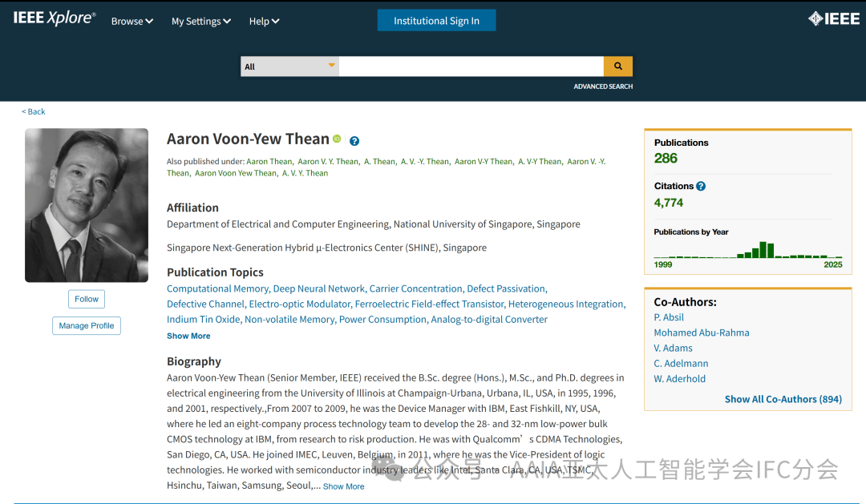The height and width of the screenshot is (504, 866).
Task: Click the IEEE Xplore logo
Action: (x=55, y=19)
